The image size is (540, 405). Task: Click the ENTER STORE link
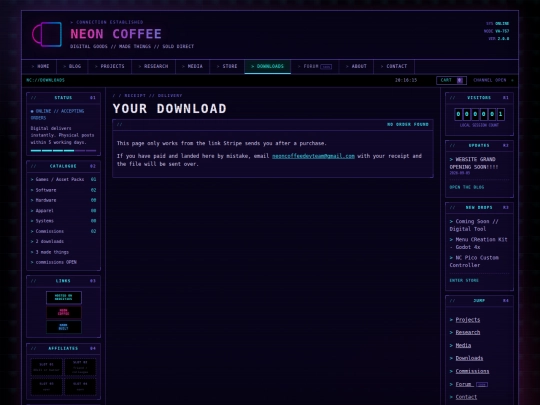pyautogui.click(x=464, y=280)
